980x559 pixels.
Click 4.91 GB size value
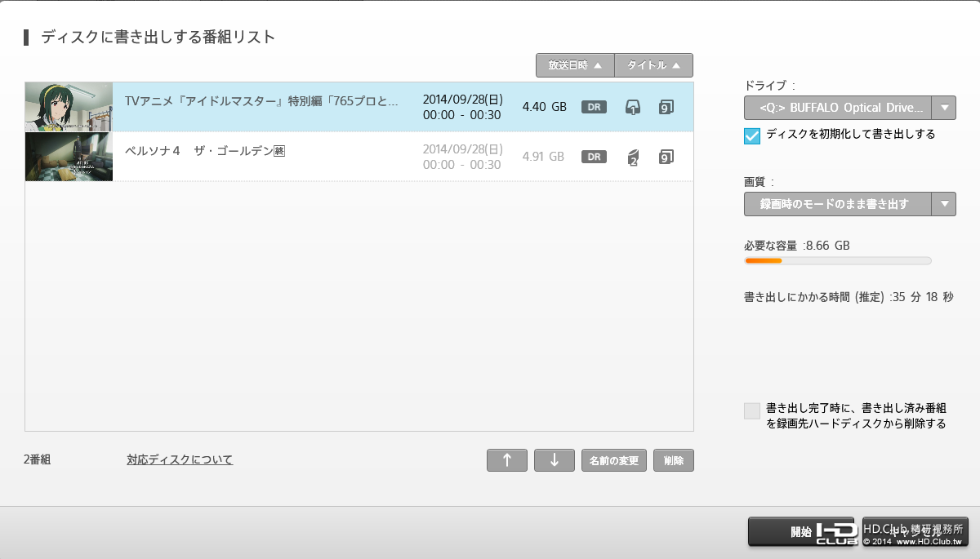544,157
